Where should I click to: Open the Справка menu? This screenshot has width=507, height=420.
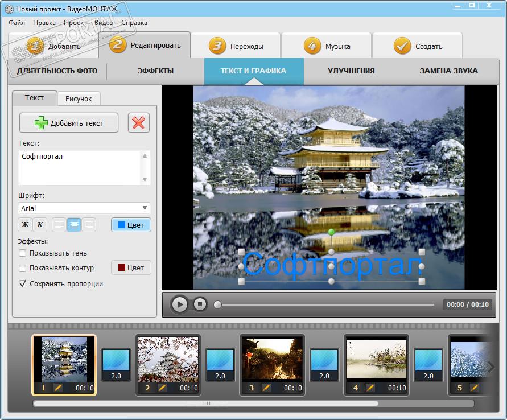[x=134, y=23]
